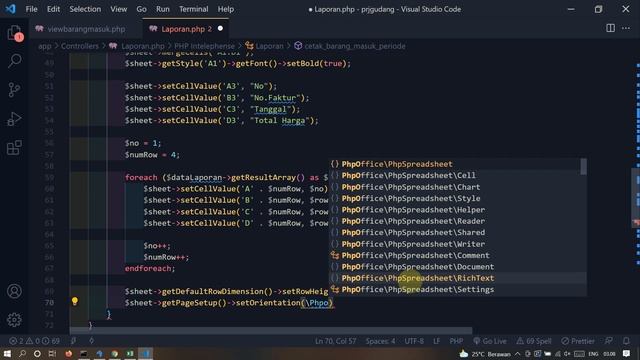Click the 69 Spell status indicator
This screenshot has height=360, width=640.
(533, 341)
